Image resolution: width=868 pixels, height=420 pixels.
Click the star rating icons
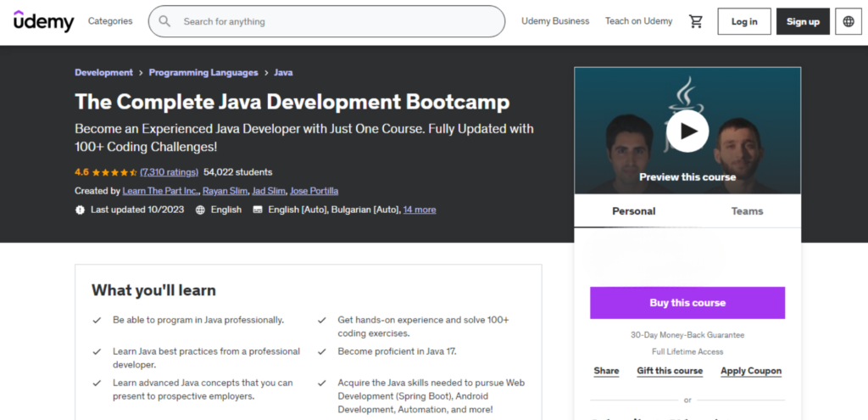coord(114,172)
